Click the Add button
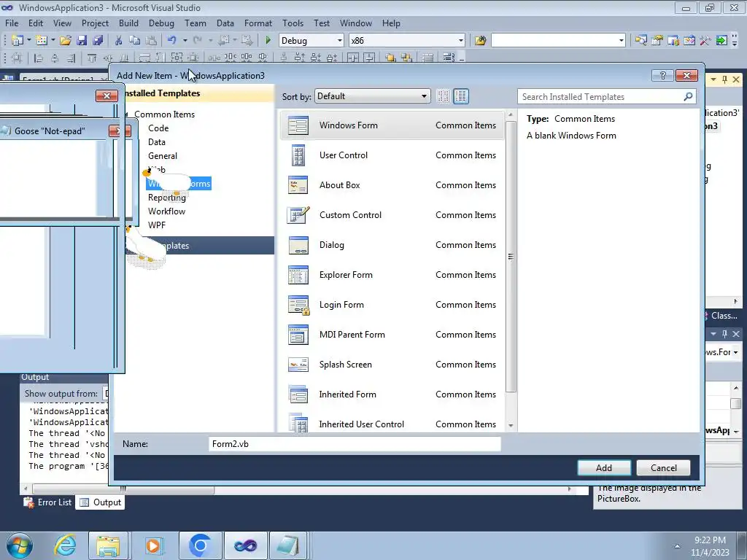Screen dimensions: 747x560 (x=603, y=468)
